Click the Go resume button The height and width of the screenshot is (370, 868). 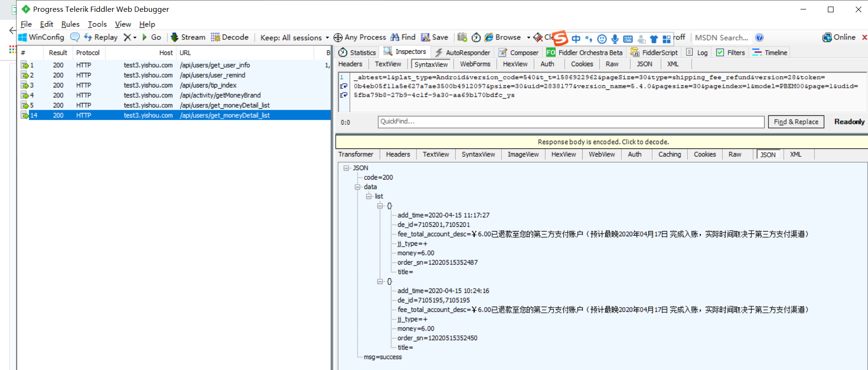click(152, 37)
